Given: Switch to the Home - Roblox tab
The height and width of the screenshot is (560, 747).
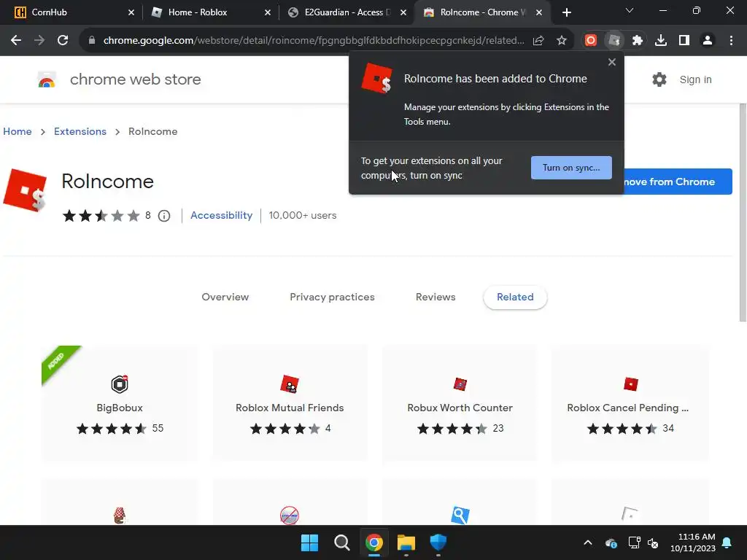Looking at the screenshot, I should click(x=209, y=12).
